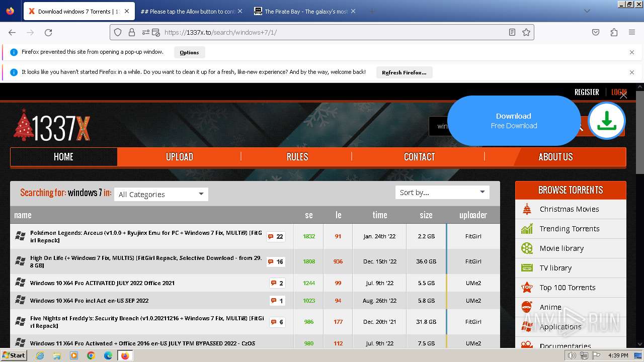Screen dimensions: 644x362
Task: Launch Microsoft Edge from the taskbar
Action: pyautogui.click(x=108, y=355)
